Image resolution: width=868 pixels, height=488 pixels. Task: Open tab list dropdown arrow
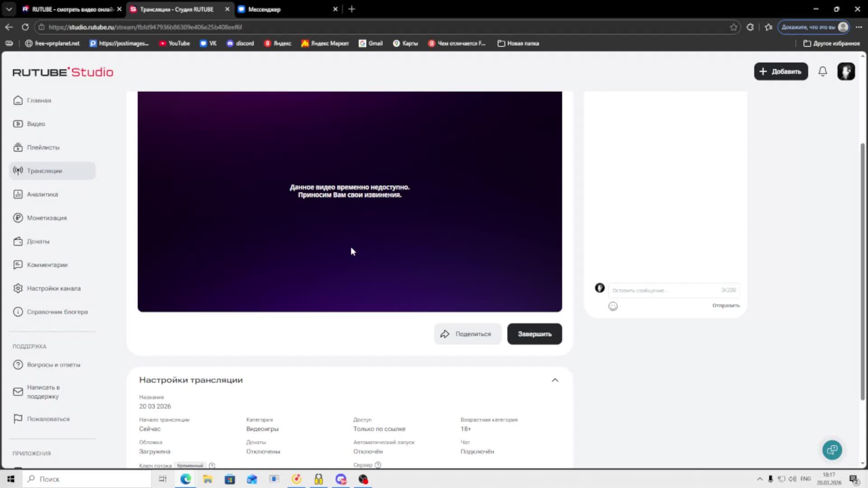pyautogui.click(x=9, y=9)
